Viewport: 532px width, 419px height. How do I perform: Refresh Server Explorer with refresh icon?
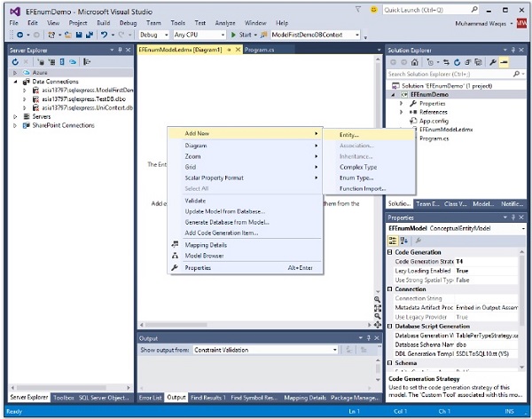[15, 62]
